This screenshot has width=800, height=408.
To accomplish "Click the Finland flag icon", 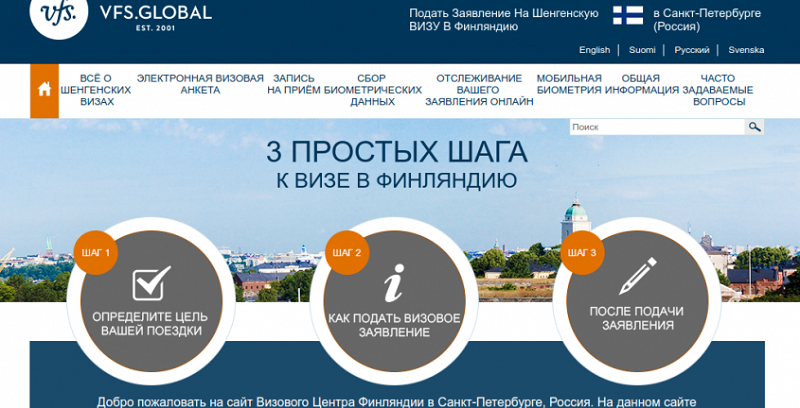I will coord(628,15).
